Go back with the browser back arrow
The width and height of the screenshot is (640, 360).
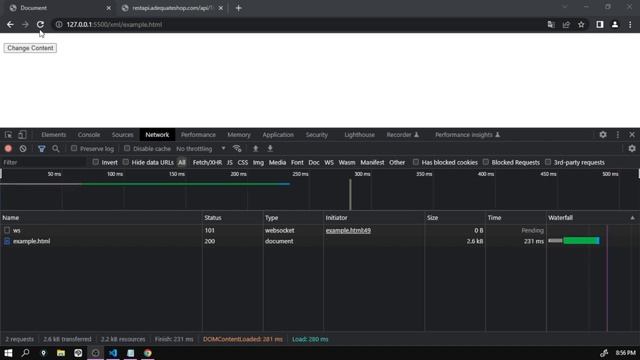tap(10, 24)
